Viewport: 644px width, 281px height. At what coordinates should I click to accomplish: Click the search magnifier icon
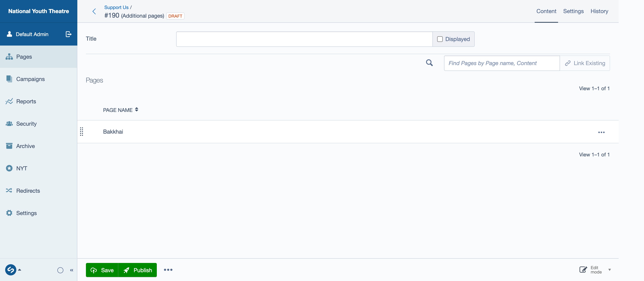[429, 63]
